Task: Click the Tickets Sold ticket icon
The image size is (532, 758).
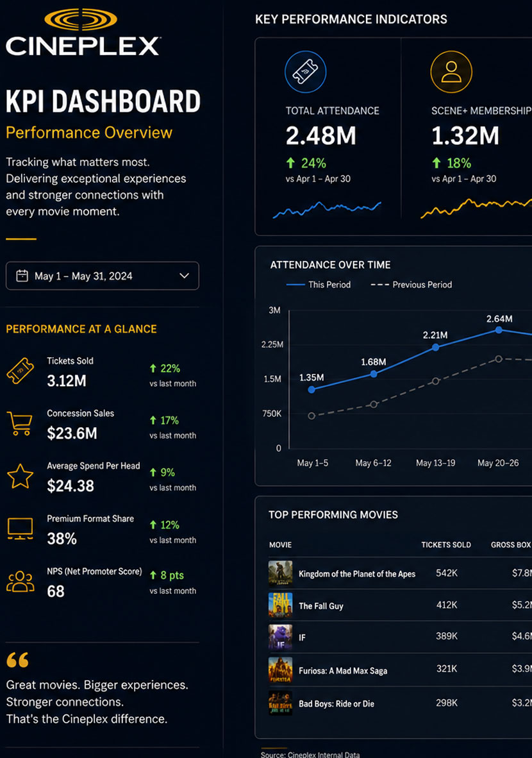Action: (x=20, y=371)
